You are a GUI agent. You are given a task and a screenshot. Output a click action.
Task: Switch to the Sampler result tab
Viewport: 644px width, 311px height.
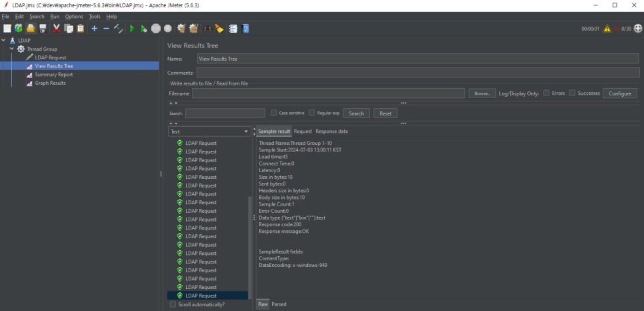pos(274,131)
